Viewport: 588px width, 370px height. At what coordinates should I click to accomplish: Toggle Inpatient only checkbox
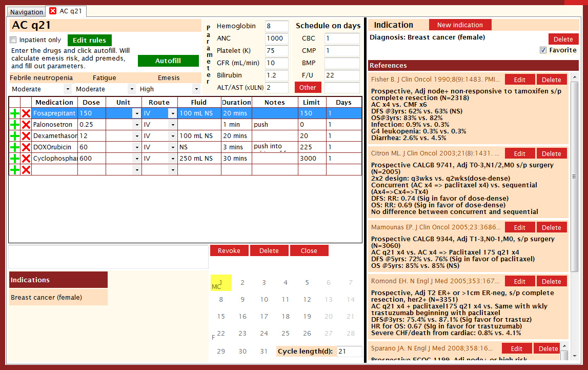click(13, 40)
